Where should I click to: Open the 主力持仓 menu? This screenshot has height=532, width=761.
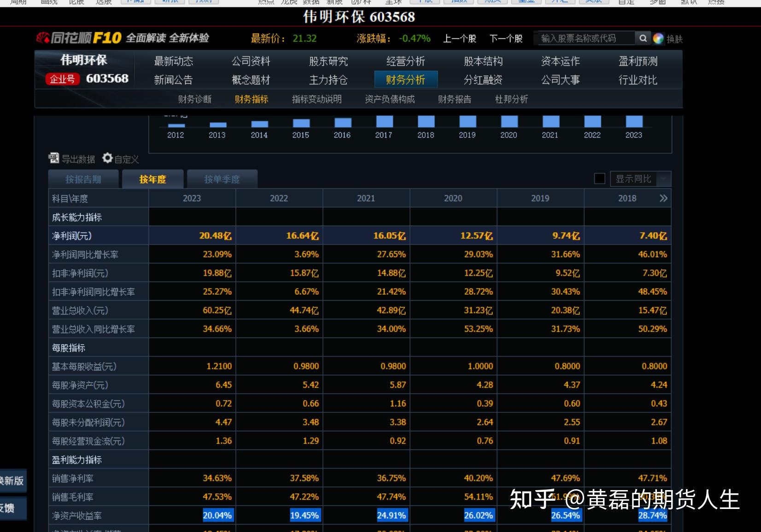(328, 80)
